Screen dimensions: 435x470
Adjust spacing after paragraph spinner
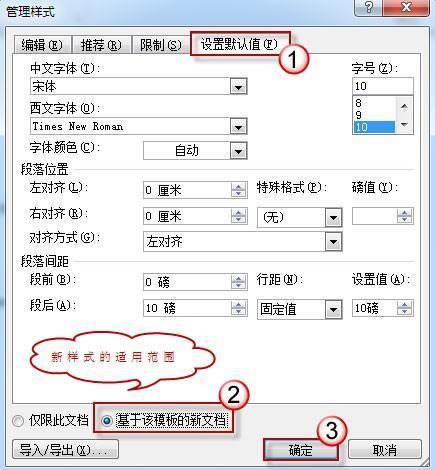click(238, 308)
